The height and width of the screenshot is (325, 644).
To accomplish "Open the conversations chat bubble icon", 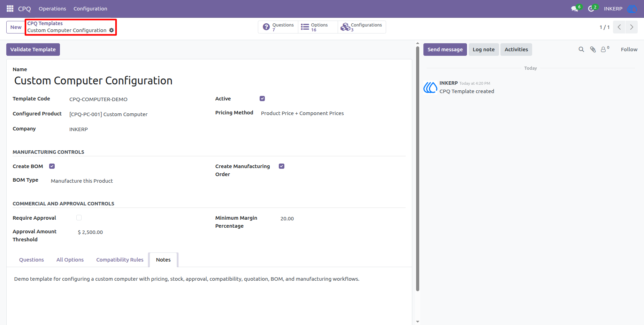I will tap(575, 9).
